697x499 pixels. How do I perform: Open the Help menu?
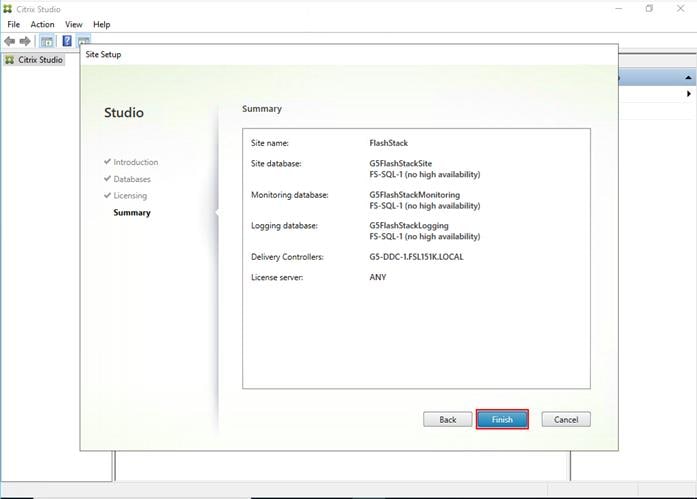pyautogui.click(x=101, y=24)
